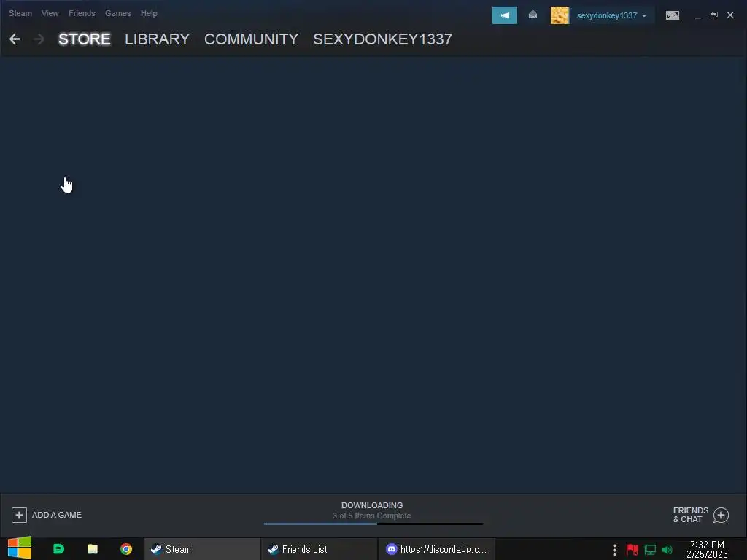Show hidden tray icons via three dots
Screen dimensions: 747x560
614,550
